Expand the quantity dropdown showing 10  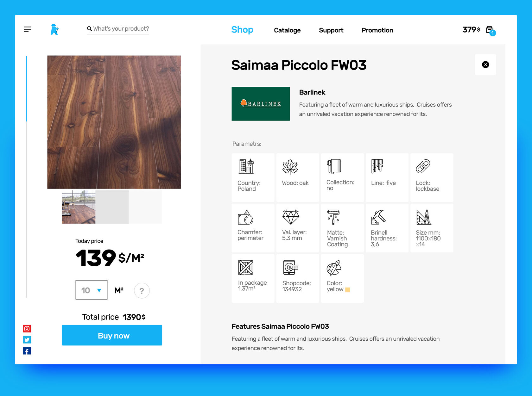click(92, 290)
